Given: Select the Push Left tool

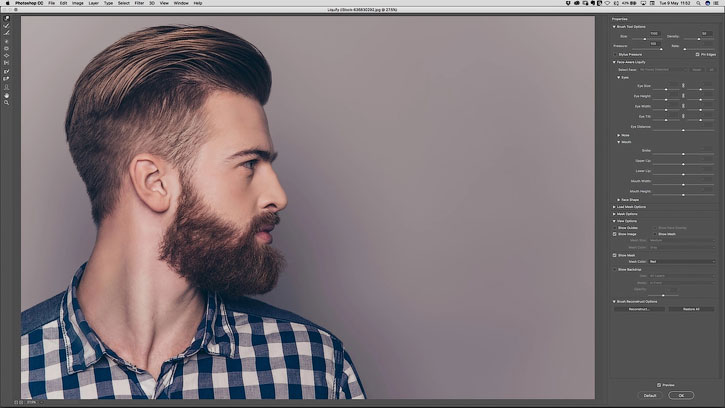Looking at the screenshot, I should (x=6, y=63).
